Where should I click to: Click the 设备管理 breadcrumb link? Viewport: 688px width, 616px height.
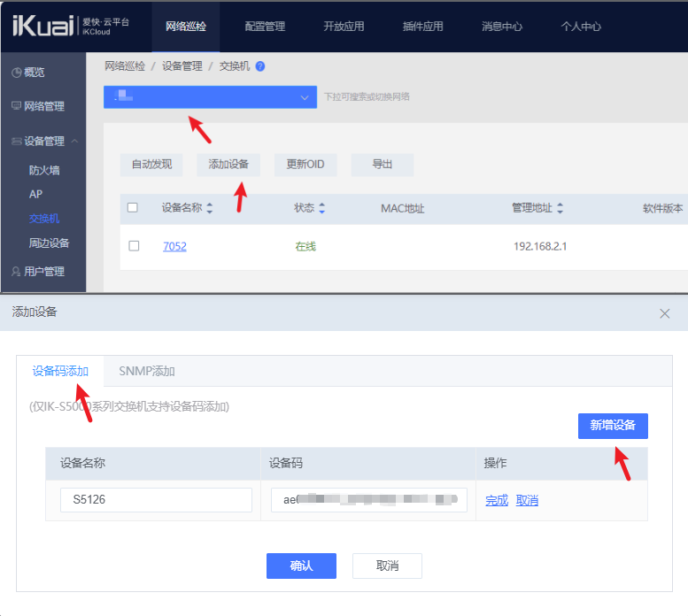(x=182, y=66)
